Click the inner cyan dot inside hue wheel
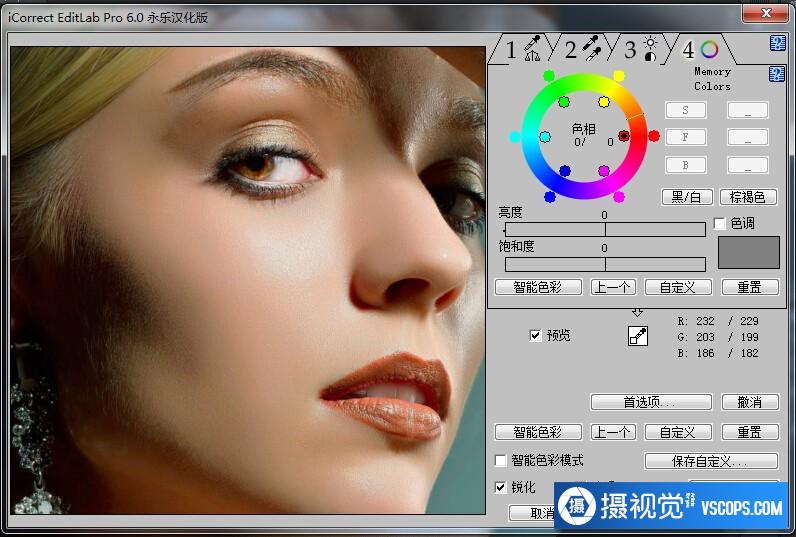Image resolution: width=796 pixels, height=537 pixels. [545, 137]
